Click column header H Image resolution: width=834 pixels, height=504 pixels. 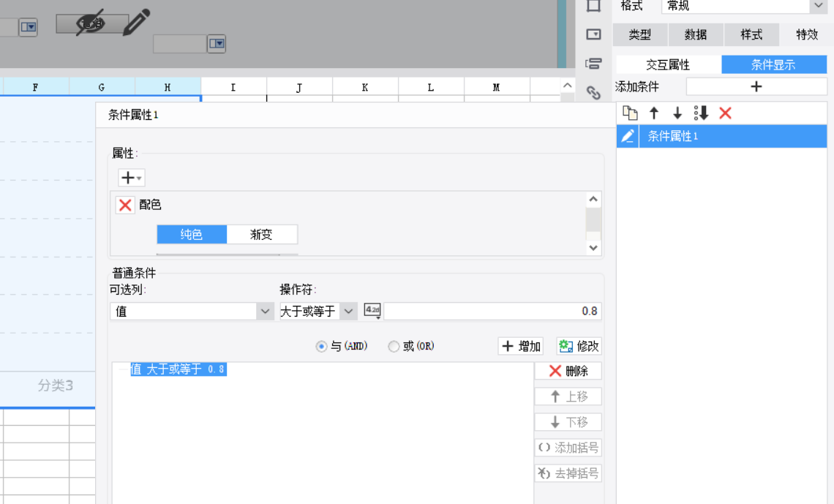168,87
